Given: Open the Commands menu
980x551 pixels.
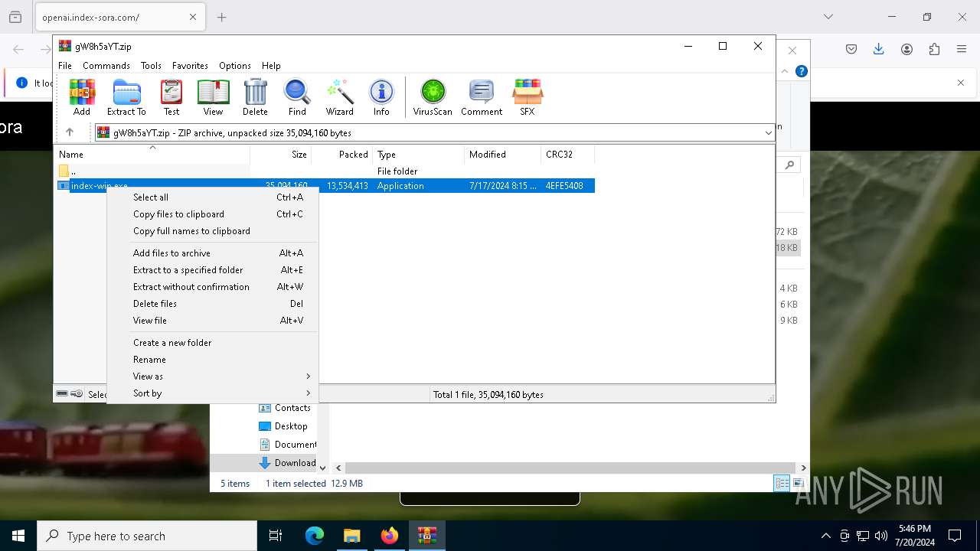Looking at the screenshot, I should [106, 66].
